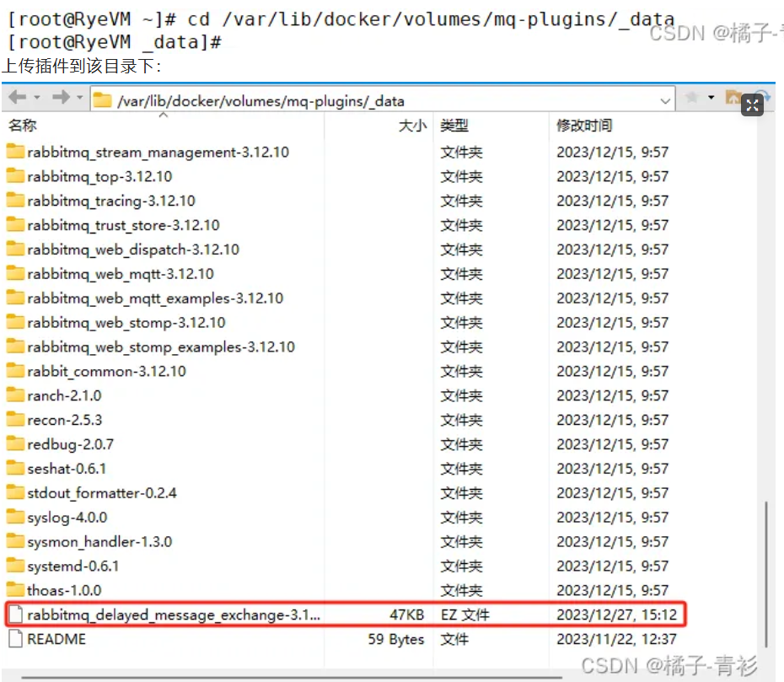Select the ranch-2.1.0 folder
784x682 pixels.
click(64, 395)
